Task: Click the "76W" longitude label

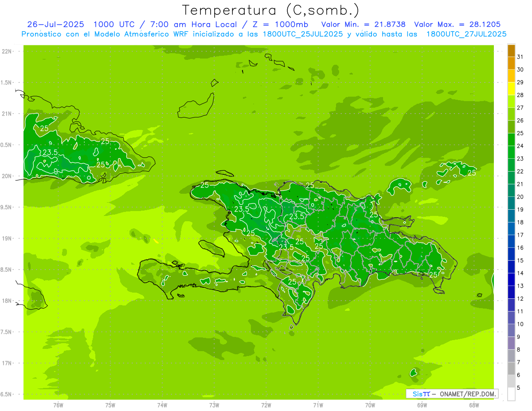Action: click(x=58, y=405)
